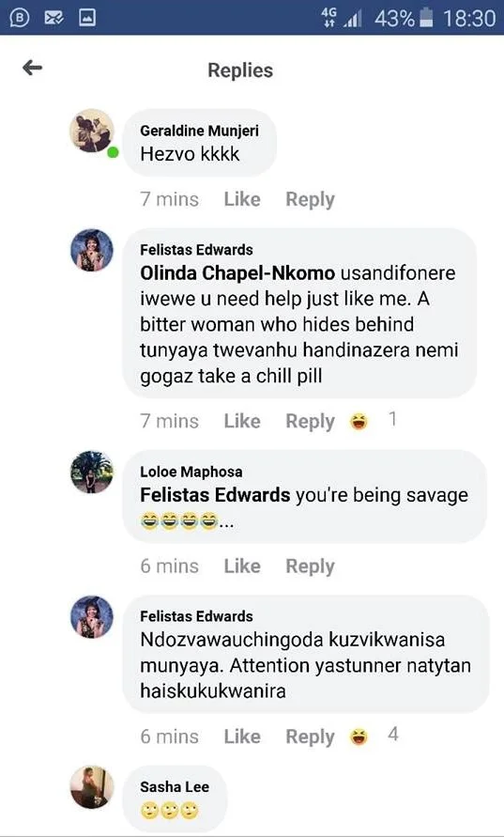Reply to Geraldine Munjeri's comment

310,200
